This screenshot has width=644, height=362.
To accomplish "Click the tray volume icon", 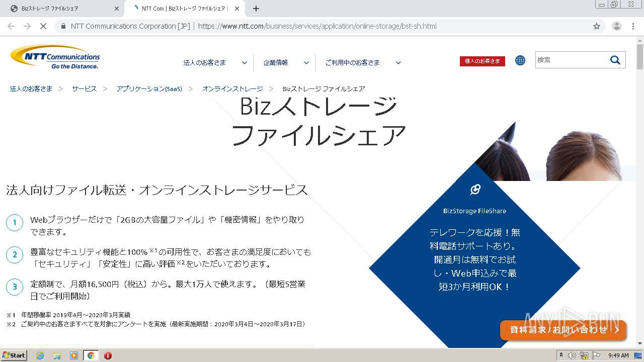I will [x=573, y=355].
